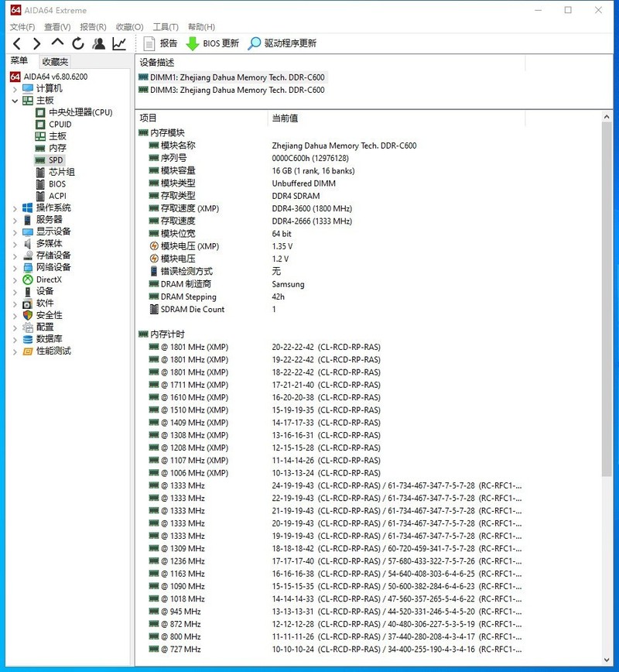Navigate forward using the right arrow icon
The width and height of the screenshot is (619, 672).
pos(36,43)
